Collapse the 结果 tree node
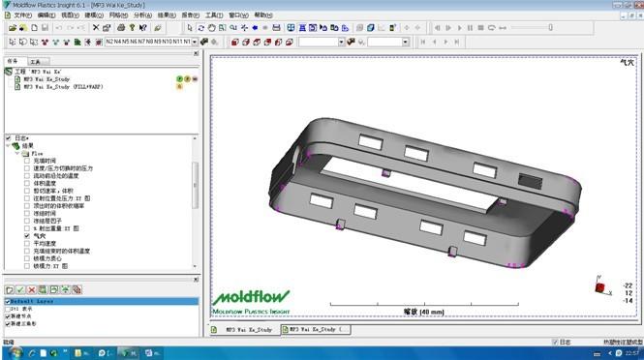The width and height of the screenshot is (644, 360). (x=8, y=146)
